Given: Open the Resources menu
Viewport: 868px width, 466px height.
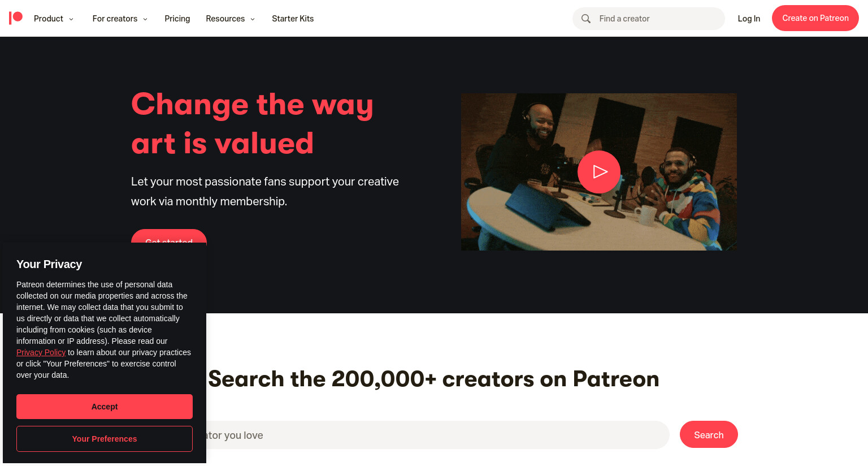Looking at the screenshot, I should [225, 19].
